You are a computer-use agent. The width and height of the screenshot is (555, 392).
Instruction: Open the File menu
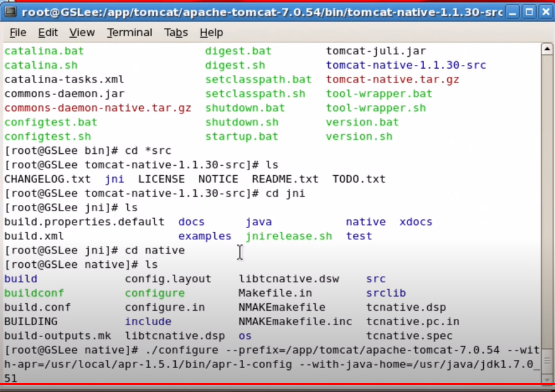click(x=18, y=33)
